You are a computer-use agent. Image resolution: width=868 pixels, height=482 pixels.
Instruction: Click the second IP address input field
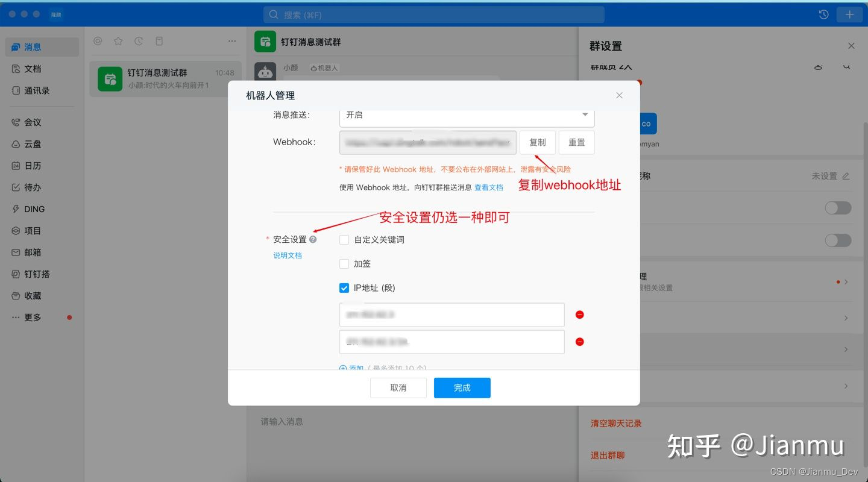tap(451, 342)
